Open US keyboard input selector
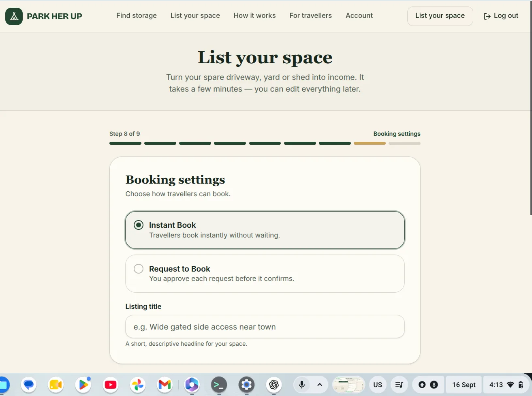532x396 pixels. pyautogui.click(x=378, y=385)
